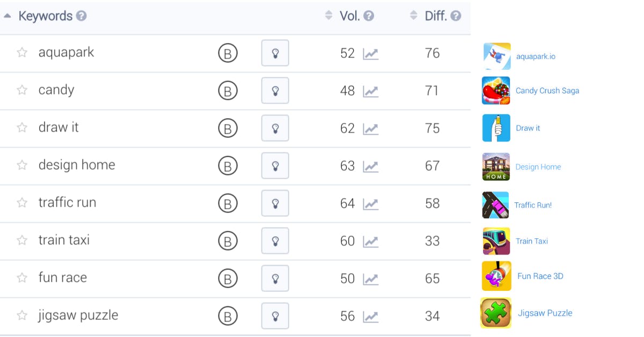Open lightbulb suggestions for candy keyword
Screen dimensions: 644x337
(275, 91)
